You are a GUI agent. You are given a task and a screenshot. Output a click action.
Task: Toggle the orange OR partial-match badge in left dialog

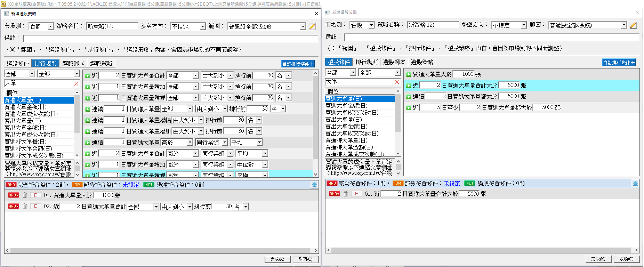[x=77, y=185]
